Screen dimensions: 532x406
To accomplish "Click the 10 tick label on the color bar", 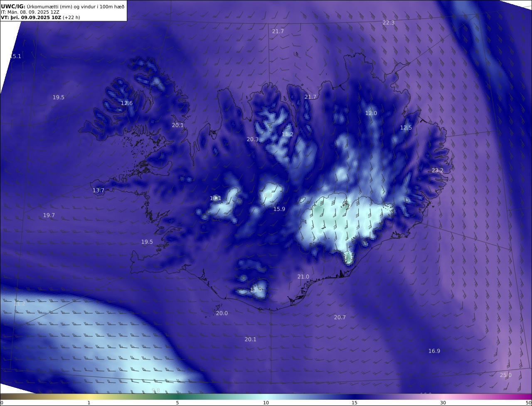I will pyautogui.click(x=266, y=403).
